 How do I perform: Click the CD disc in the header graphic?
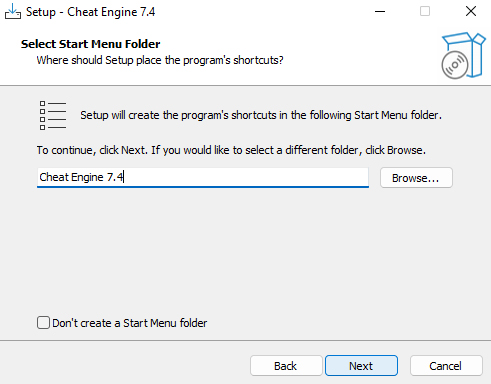[x=455, y=65]
